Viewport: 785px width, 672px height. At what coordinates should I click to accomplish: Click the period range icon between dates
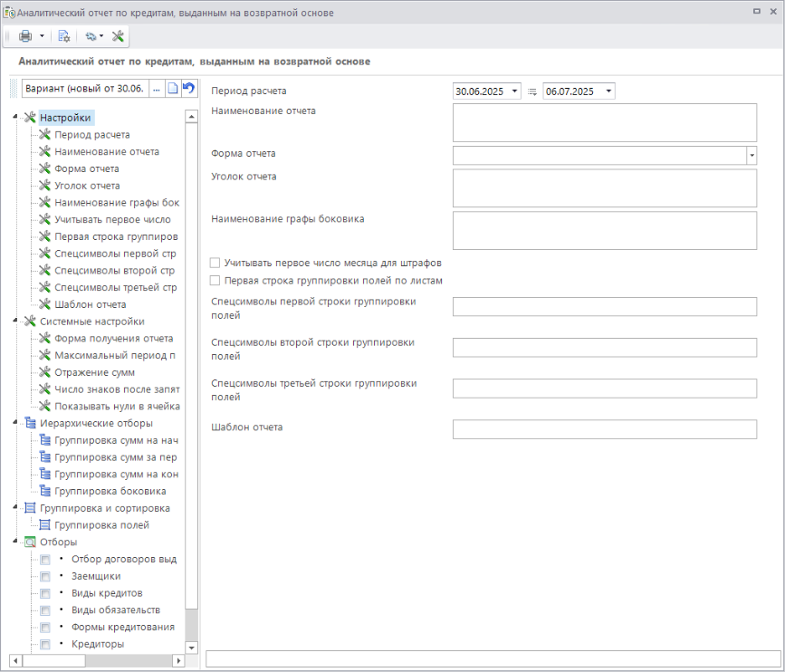(x=532, y=91)
